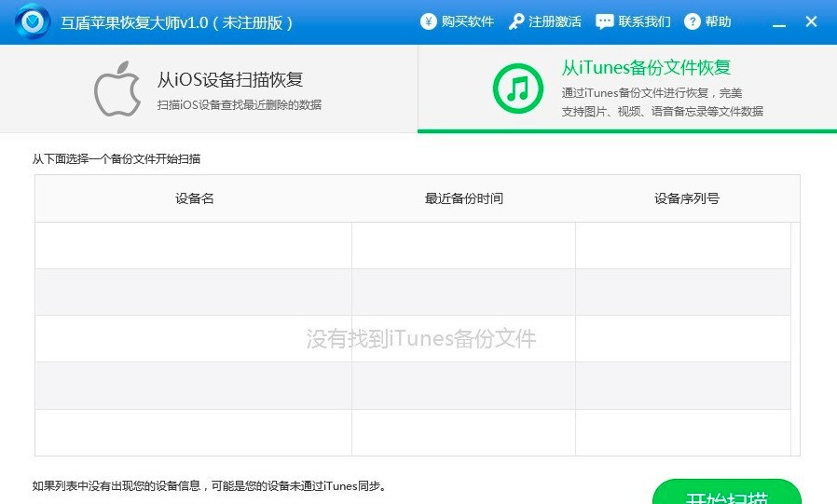This screenshot has height=504, width=837.
Task: Open 购买软件 purchase link
Action: point(467,21)
